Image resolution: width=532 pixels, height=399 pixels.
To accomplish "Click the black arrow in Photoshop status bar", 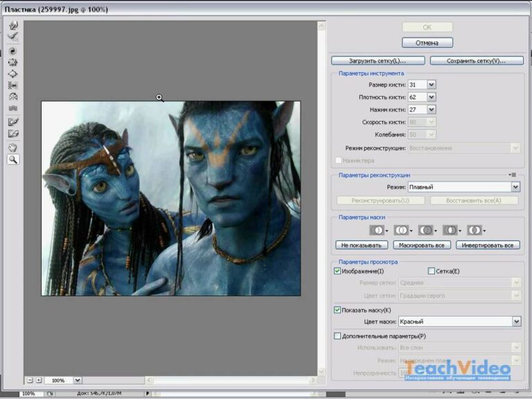I will click(148, 393).
